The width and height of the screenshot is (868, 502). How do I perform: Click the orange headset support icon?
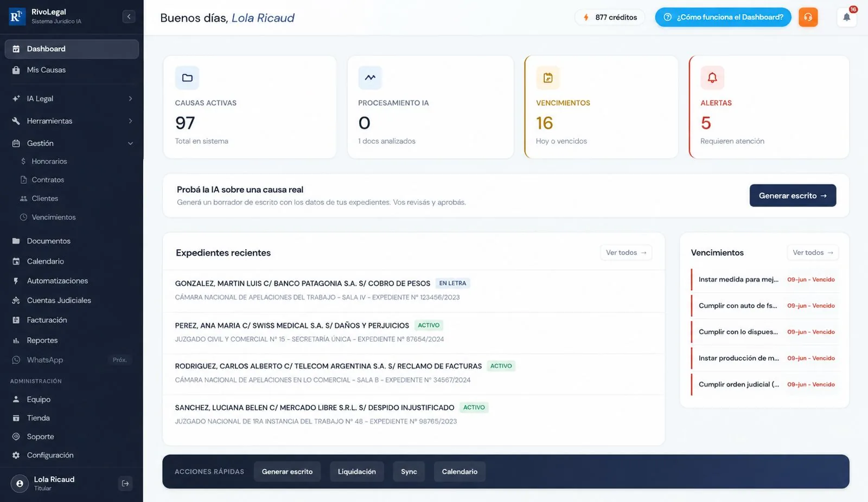click(808, 17)
